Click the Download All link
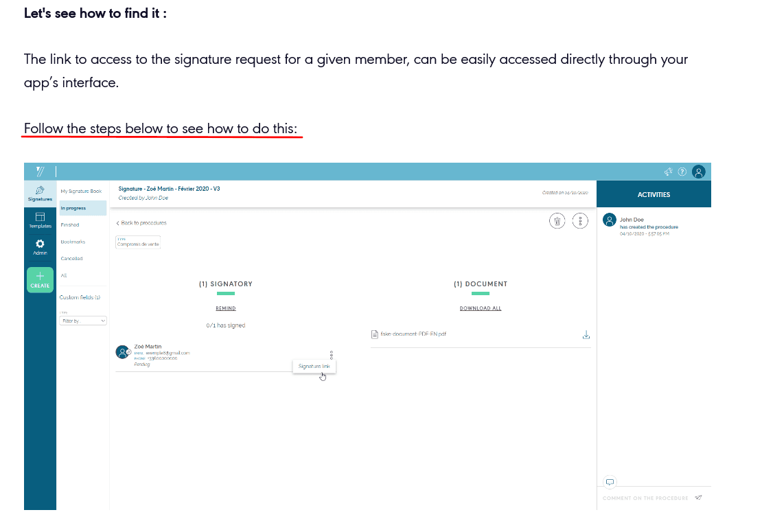 pos(481,309)
